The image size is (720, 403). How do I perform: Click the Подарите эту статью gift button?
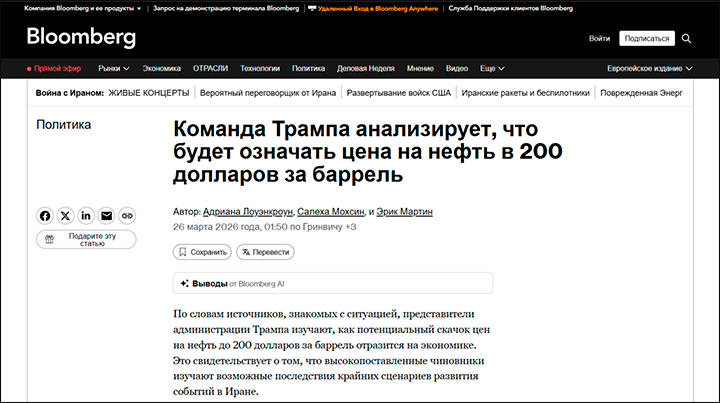tap(86, 238)
